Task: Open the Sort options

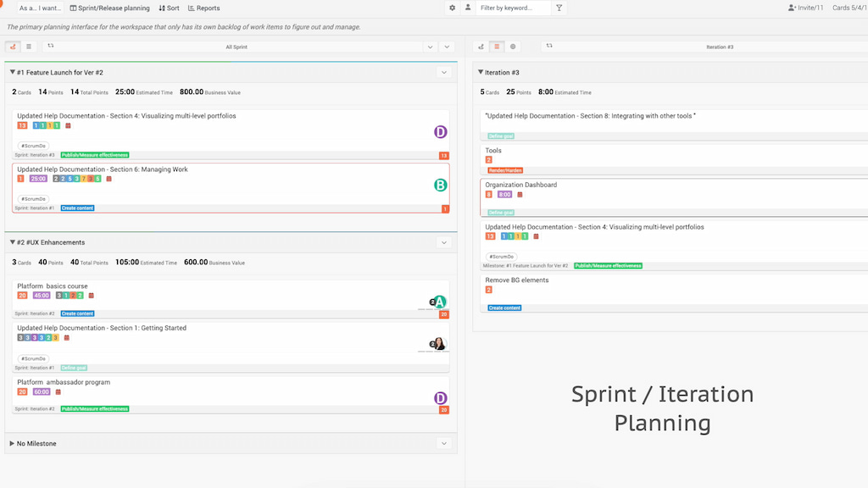Action: point(169,8)
